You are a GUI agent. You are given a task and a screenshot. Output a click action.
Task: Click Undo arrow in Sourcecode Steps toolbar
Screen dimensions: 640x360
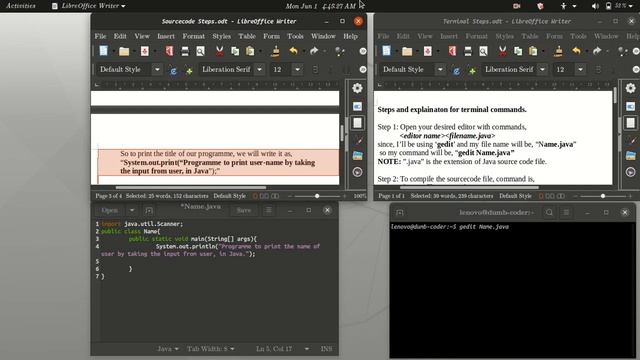click(293, 51)
